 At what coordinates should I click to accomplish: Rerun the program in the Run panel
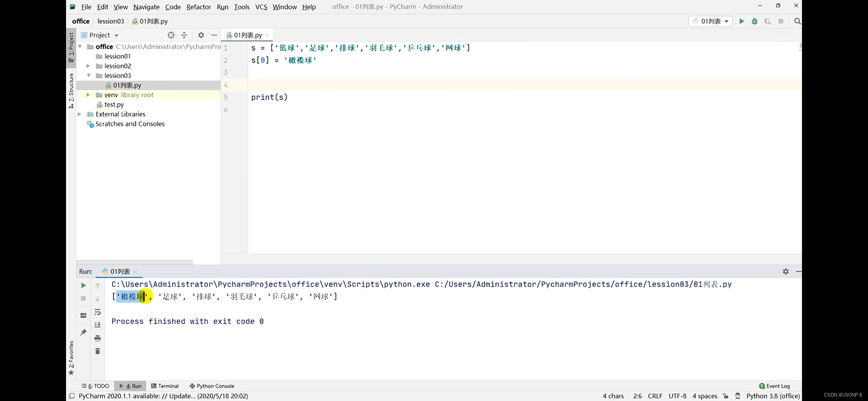pyautogui.click(x=83, y=285)
